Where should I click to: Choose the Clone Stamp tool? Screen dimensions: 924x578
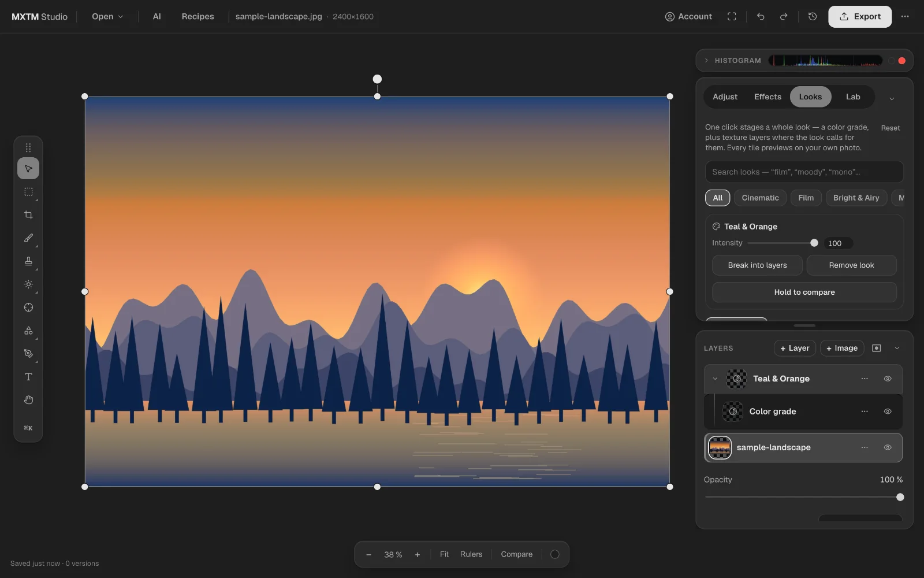coord(28,261)
